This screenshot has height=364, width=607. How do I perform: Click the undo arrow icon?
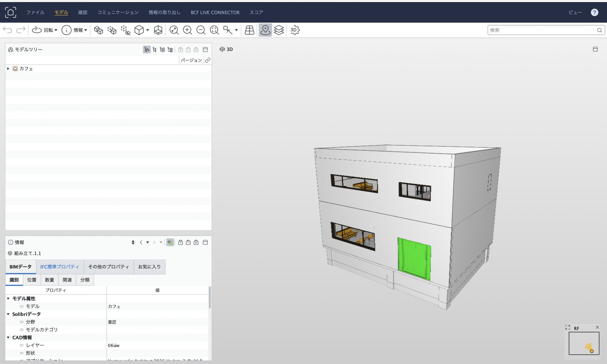click(x=8, y=30)
